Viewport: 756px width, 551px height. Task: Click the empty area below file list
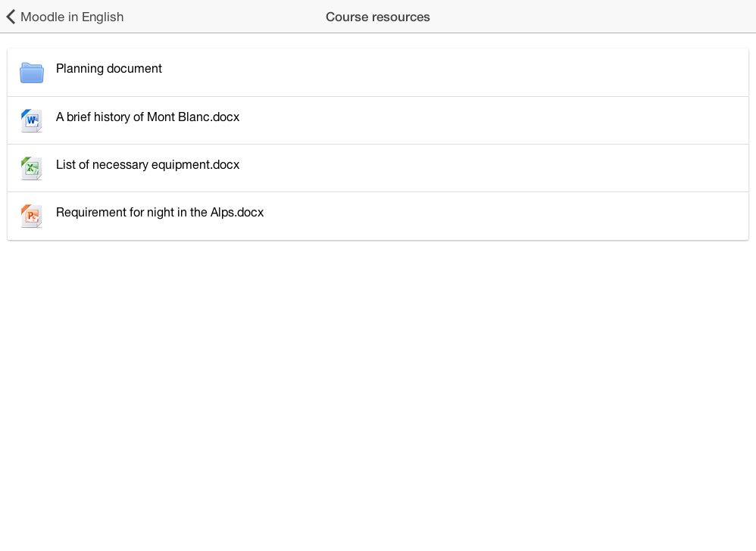click(x=378, y=395)
